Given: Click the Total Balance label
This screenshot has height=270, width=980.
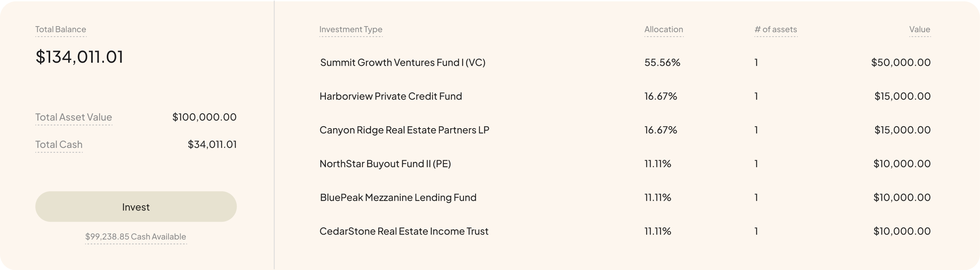Looking at the screenshot, I should click(x=61, y=29).
